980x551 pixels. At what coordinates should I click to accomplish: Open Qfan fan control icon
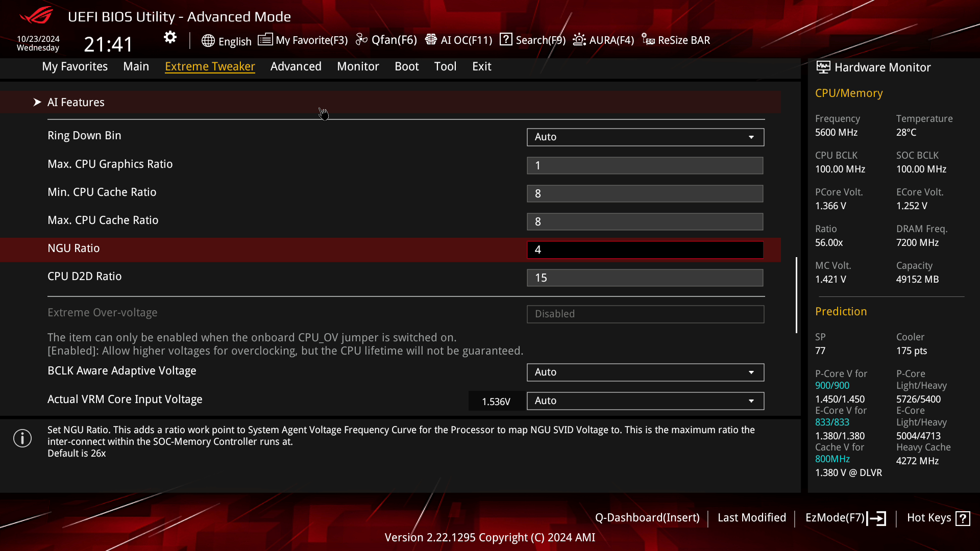[x=361, y=40]
